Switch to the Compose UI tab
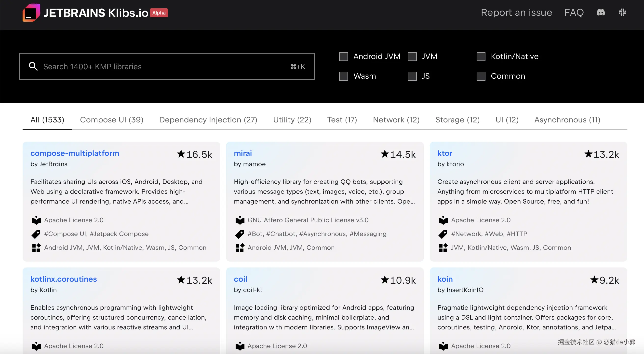 111,120
